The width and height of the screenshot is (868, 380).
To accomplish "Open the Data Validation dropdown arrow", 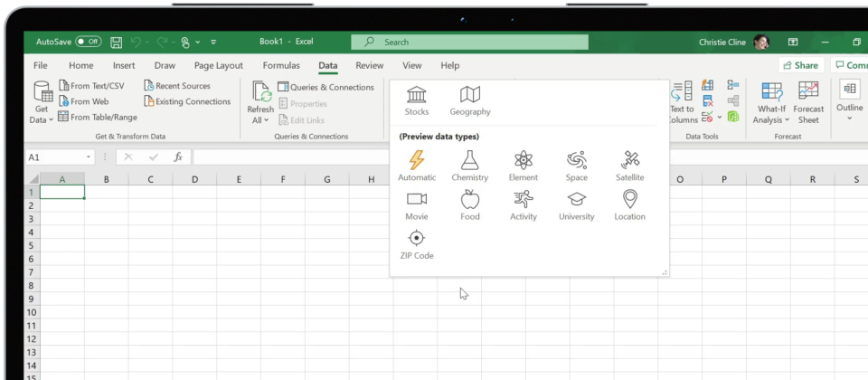I will [720, 117].
